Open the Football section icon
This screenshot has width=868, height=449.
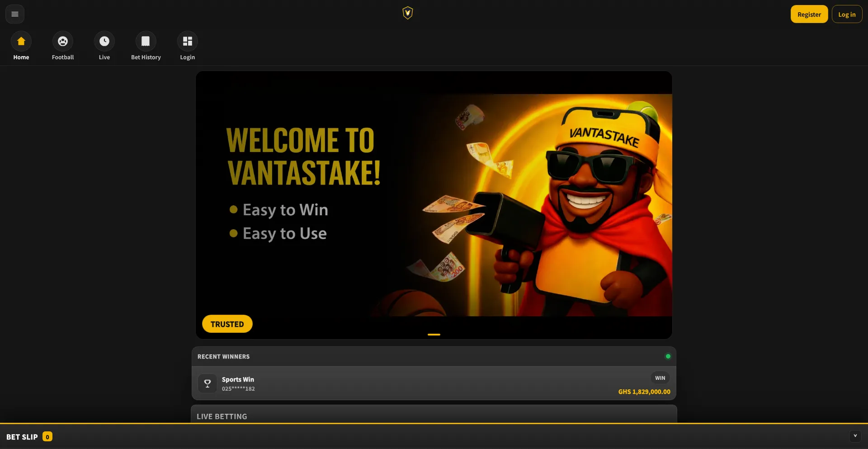(63, 41)
